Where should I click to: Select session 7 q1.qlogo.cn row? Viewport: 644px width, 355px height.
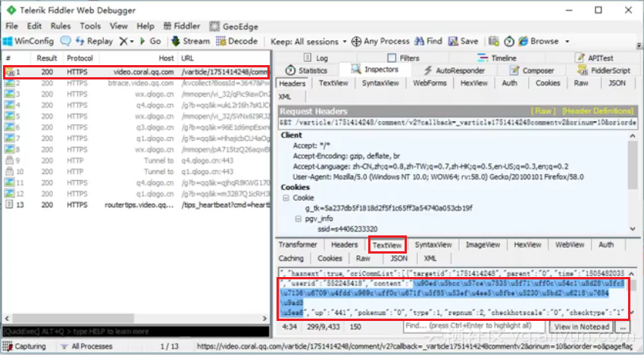tap(137, 139)
